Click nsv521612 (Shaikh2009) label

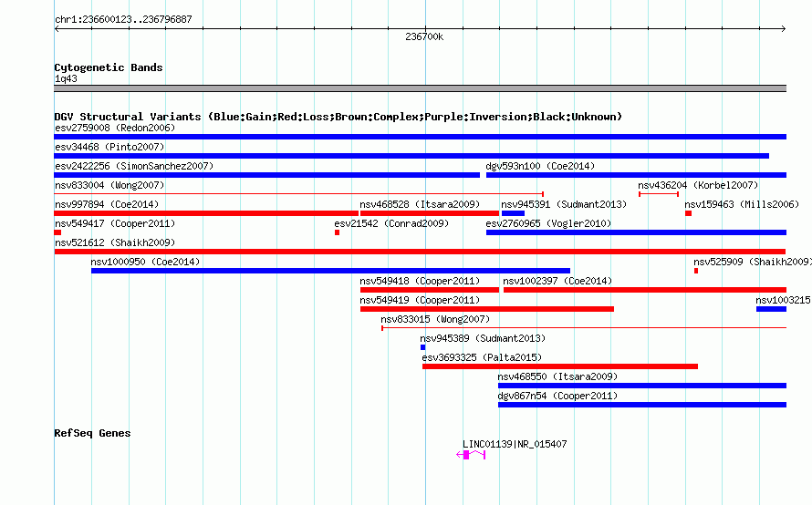tap(115, 242)
